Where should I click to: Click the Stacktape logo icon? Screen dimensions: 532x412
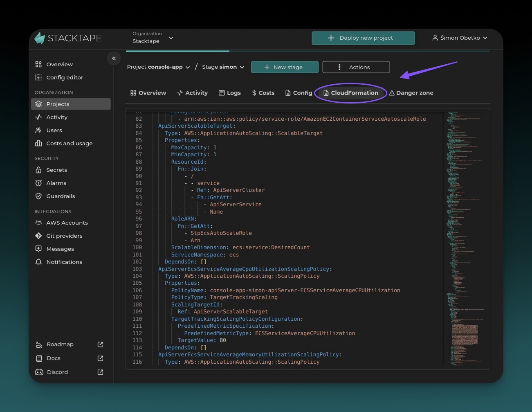40,38
